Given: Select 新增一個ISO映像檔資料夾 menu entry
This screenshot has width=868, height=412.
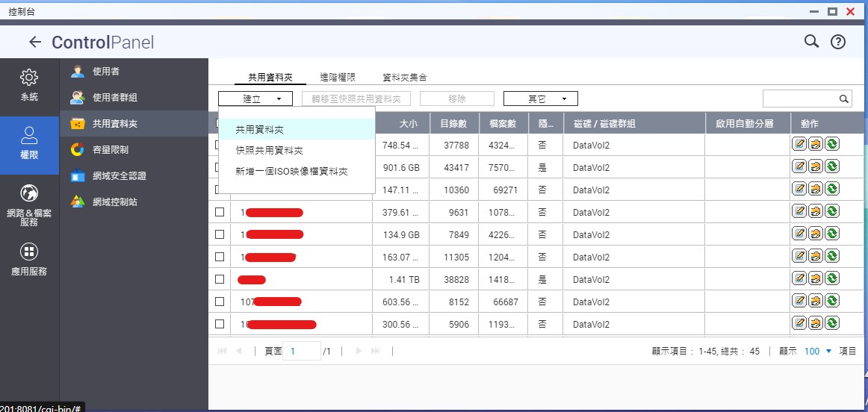Looking at the screenshot, I should 291,171.
